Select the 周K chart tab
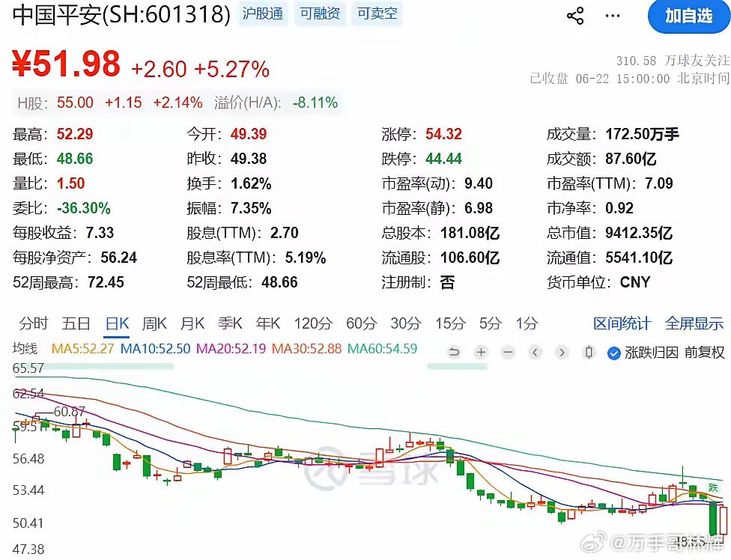731x560 pixels. tap(154, 323)
